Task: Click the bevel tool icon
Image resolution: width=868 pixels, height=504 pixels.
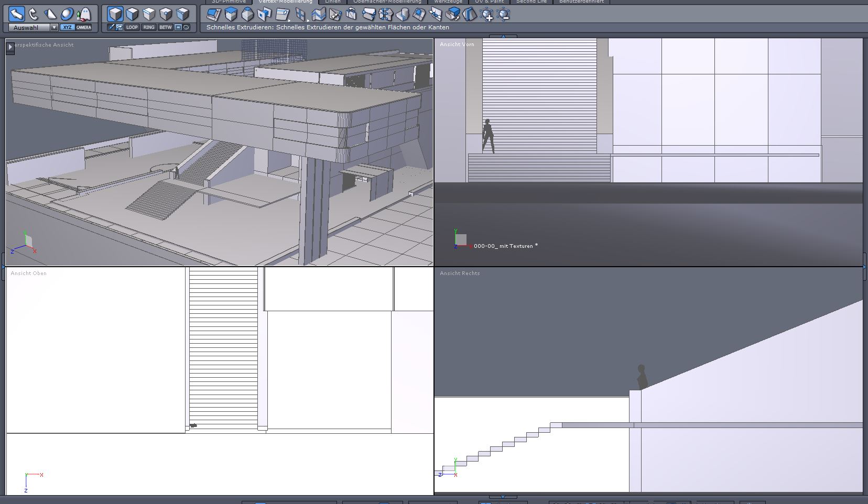Action: pos(247,14)
